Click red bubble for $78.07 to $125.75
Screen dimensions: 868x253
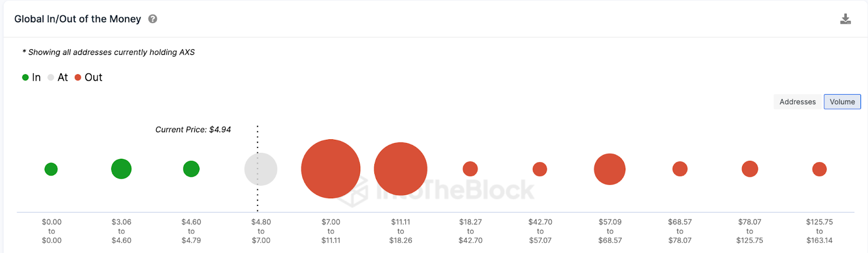pos(750,169)
